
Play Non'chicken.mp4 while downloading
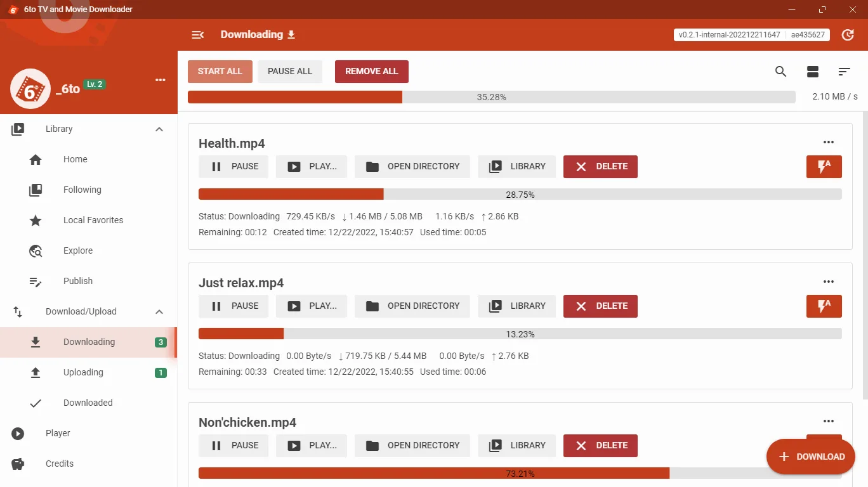pyautogui.click(x=312, y=446)
